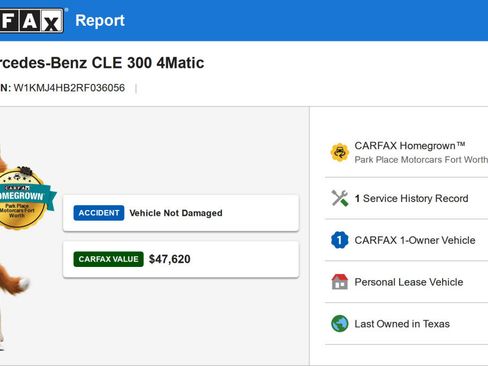Click Park Place Motorcars Fort Worth text
The image size is (488, 366).
421,160
